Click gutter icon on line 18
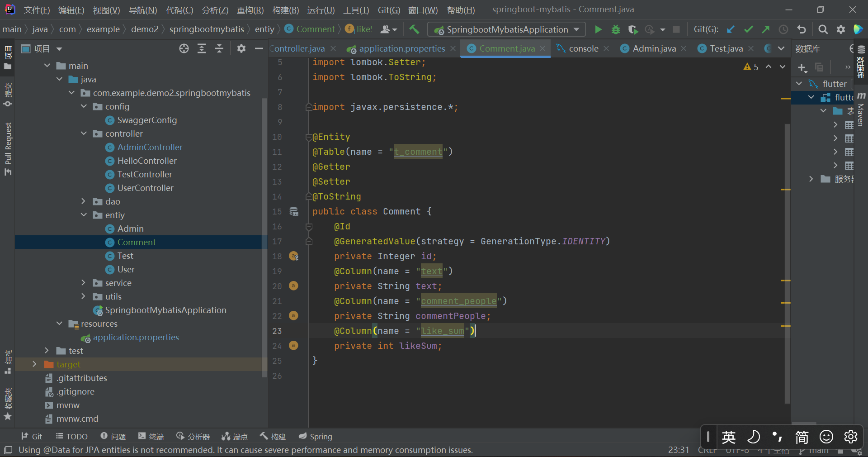The height and width of the screenshot is (457, 868). coord(294,256)
